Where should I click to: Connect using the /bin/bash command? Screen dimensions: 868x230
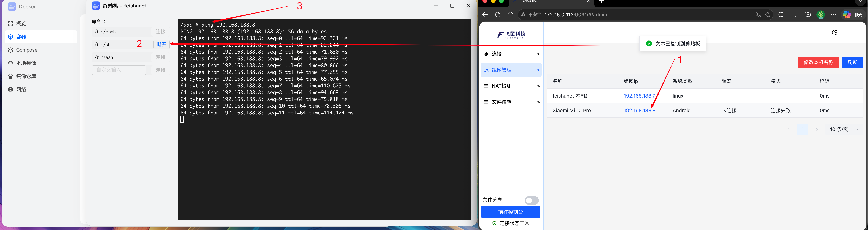pos(160,32)
